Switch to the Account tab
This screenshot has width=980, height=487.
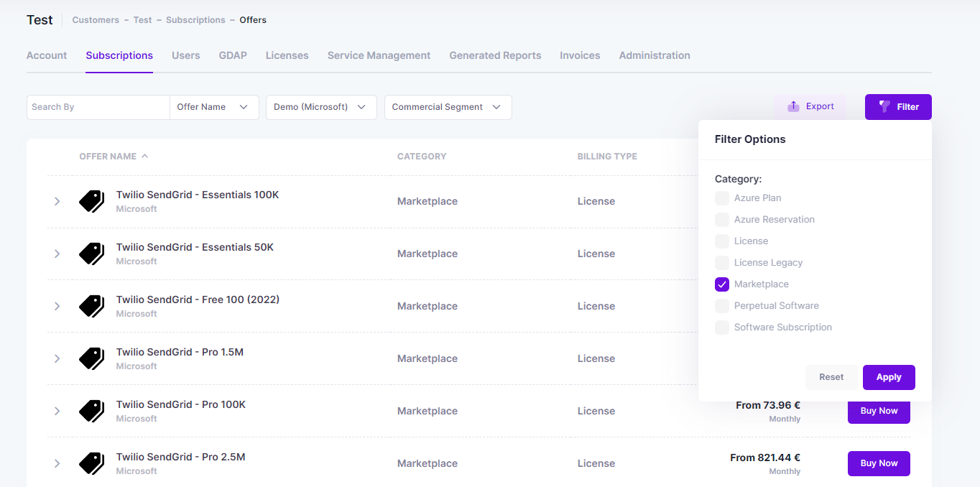(47, 55)
